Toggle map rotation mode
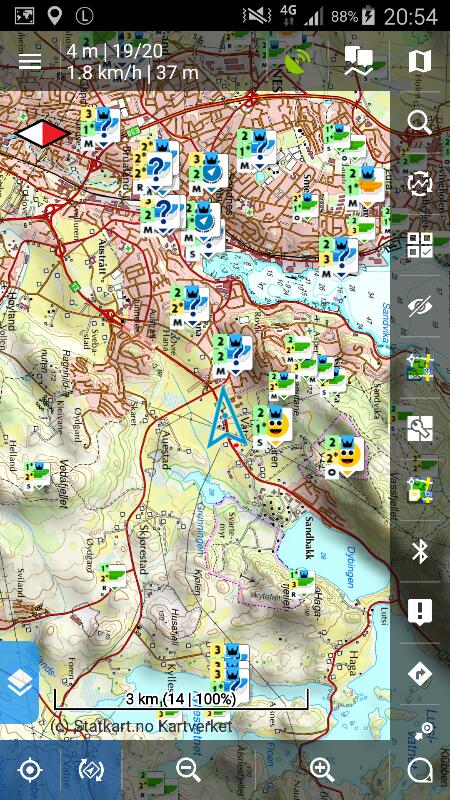The width and height of the screenshot is (450, 800). pyautogui.click(x=91, y=770)
